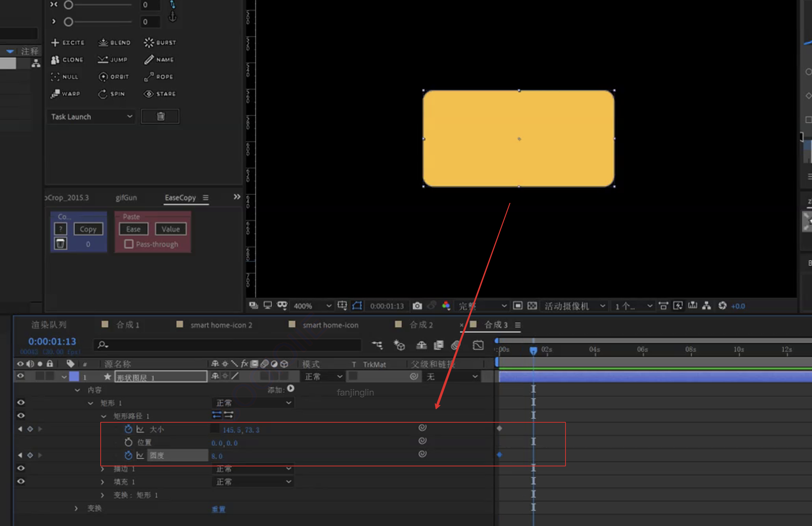This screenshot has height=526, width=812.
Task: Toggle transparency grid in viewer
Action: pos(532,306)
